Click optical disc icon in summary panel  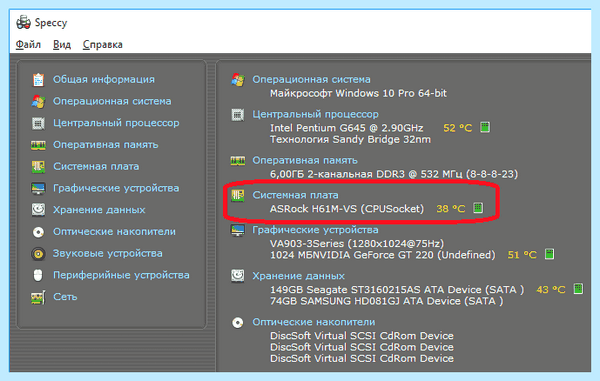[x=238, y=322]
